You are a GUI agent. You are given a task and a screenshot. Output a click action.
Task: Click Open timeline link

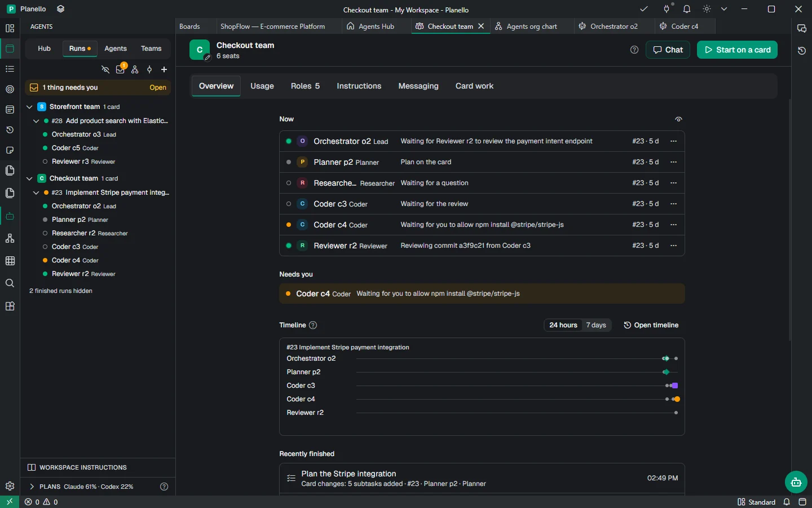click(x=651, y=325)
